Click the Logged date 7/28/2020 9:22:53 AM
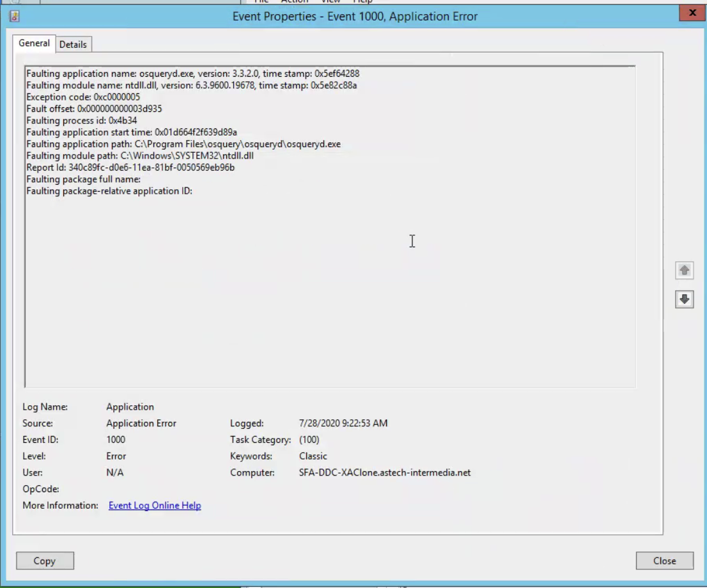Image resolution: width=707 pixels, height=588 pixels. point(343,423)
